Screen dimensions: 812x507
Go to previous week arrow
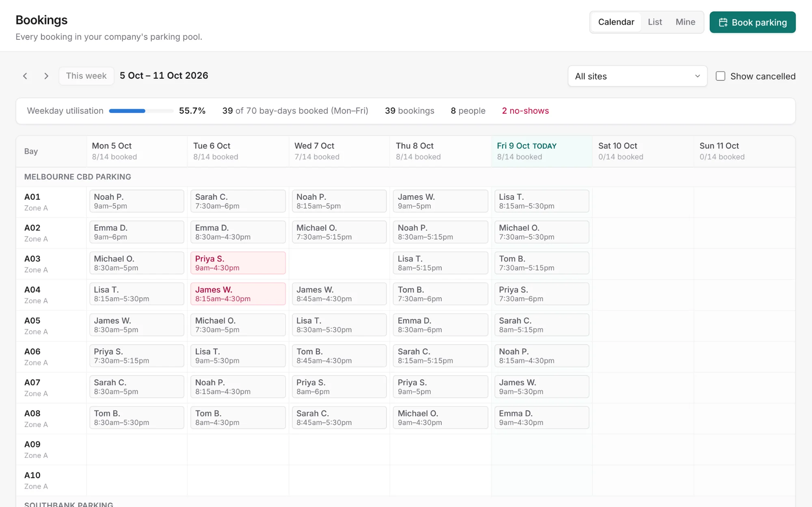(x=25, y=76)
